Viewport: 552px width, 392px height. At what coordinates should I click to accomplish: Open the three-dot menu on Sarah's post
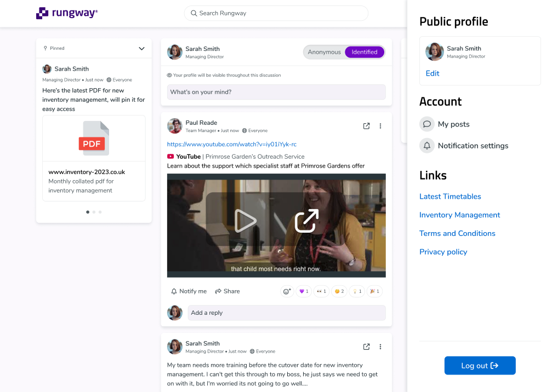point(380,347)
